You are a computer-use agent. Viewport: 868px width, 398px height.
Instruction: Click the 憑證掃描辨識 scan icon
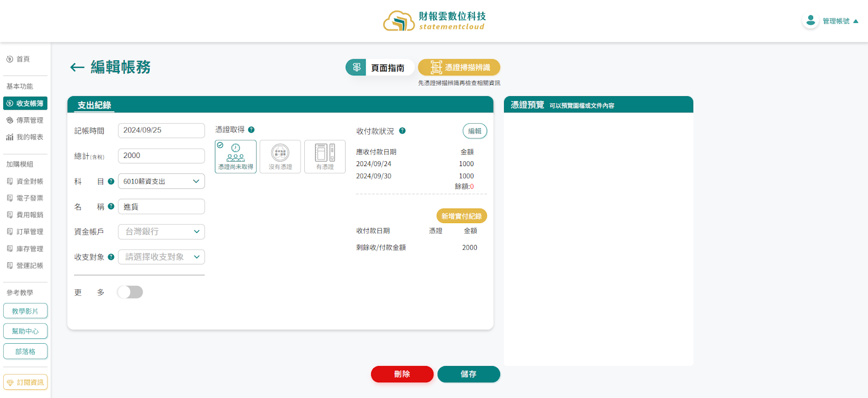pos(436,67)
